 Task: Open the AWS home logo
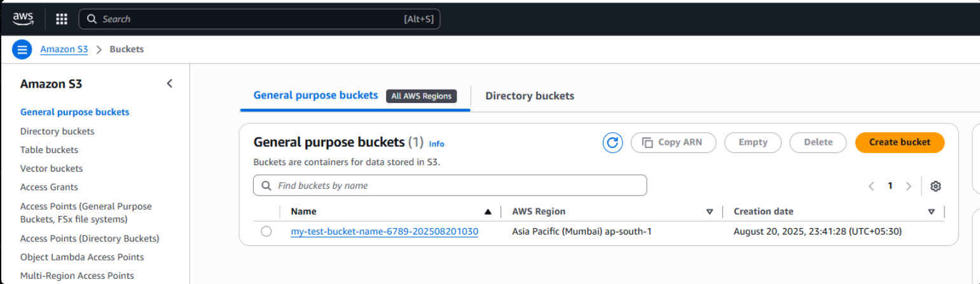[23, 19]
